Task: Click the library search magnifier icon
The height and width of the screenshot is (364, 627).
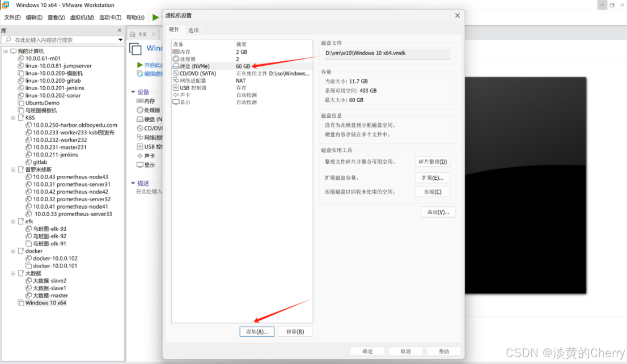Action: coord(8,40)
